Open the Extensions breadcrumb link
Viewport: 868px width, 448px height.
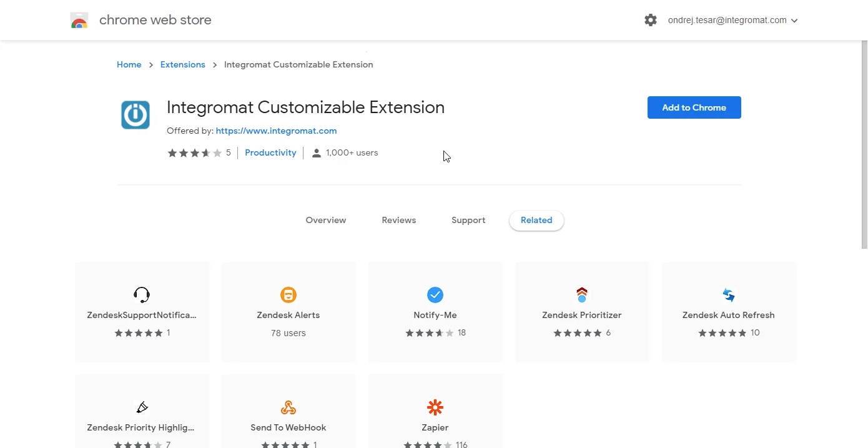point(183,64)
